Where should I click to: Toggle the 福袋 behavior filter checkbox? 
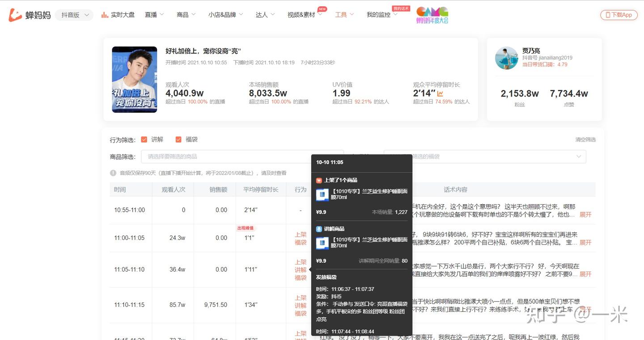[x=178, y=139]
